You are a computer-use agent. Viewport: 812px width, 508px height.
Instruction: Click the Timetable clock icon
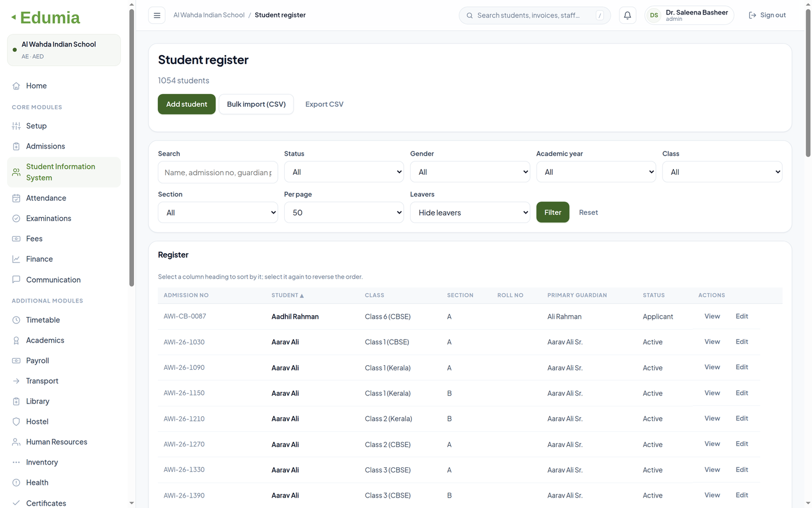(16, 320)
